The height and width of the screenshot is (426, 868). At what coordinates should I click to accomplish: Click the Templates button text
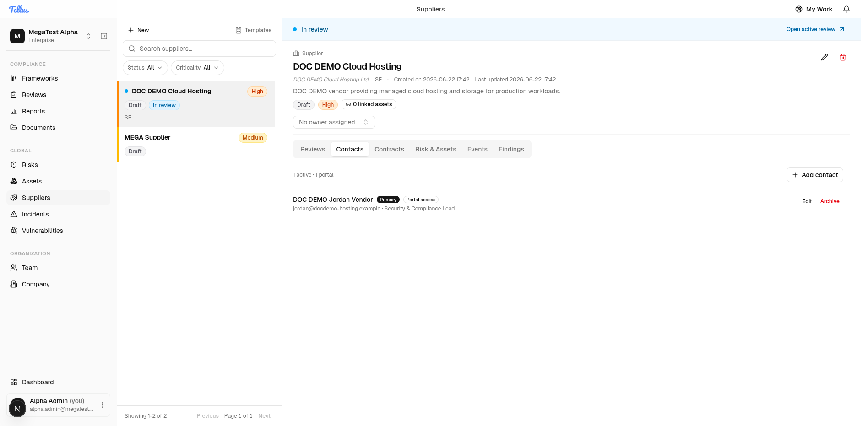coord(258,30)
